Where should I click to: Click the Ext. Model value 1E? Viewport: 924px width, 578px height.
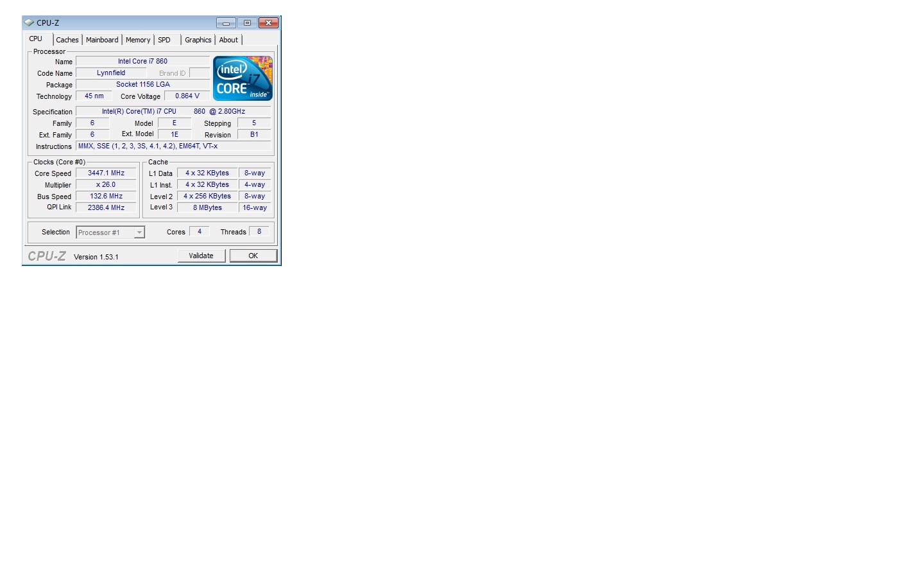pos(175,135)
